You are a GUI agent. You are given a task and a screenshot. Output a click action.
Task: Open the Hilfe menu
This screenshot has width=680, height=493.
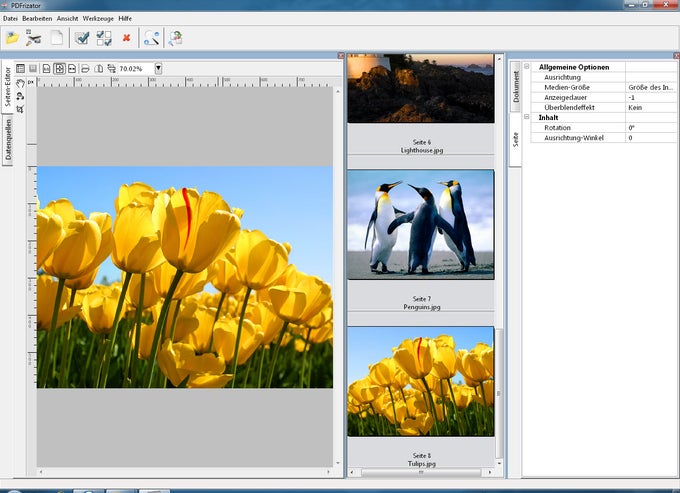coord(125,19)
